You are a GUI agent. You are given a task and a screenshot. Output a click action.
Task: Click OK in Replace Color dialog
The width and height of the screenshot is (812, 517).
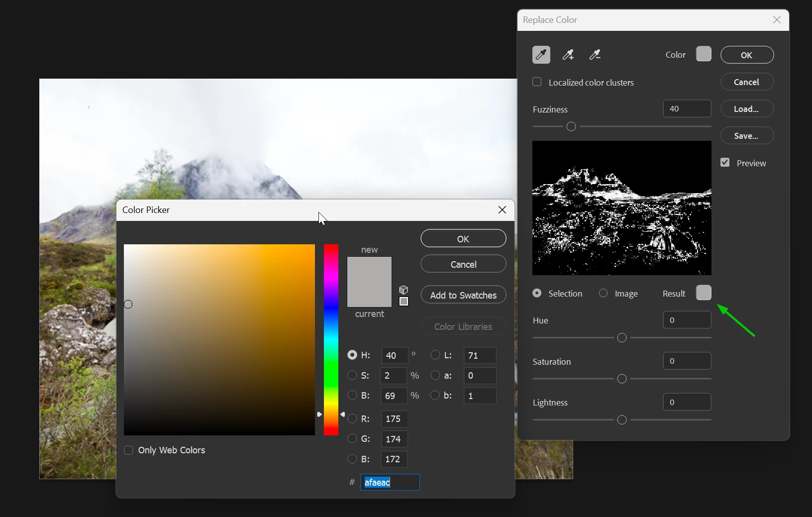pos(747,55)
